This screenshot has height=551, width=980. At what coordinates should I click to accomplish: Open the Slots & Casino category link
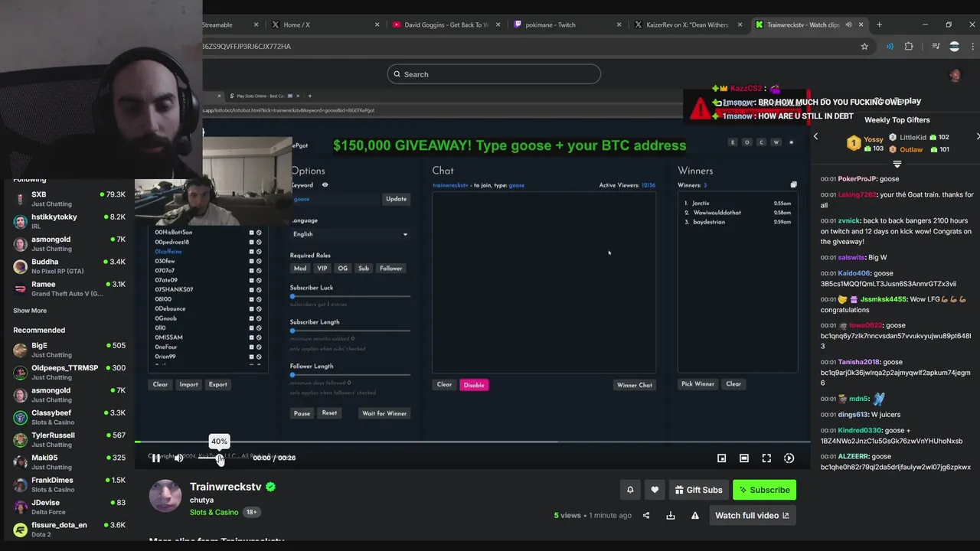[x=214, y=512]
